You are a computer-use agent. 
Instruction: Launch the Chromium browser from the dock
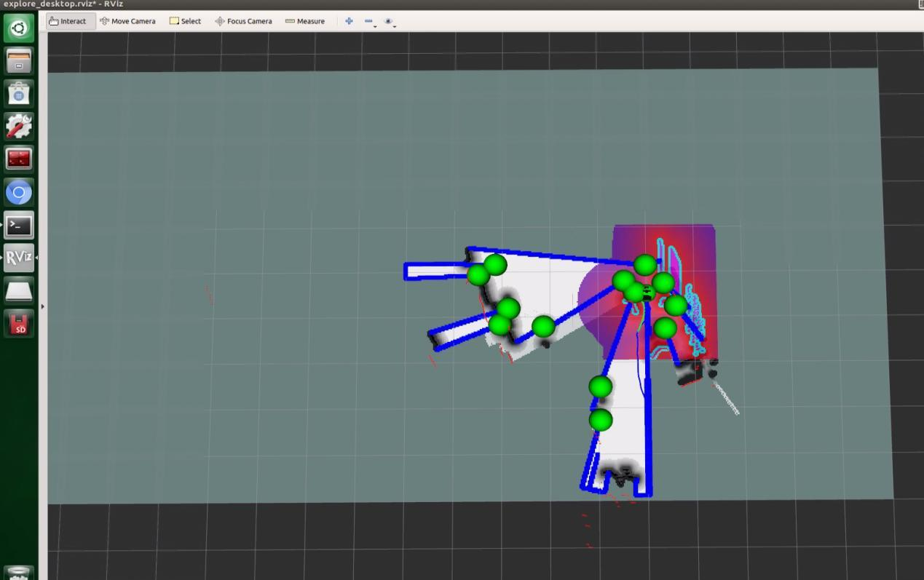[19, 192]
